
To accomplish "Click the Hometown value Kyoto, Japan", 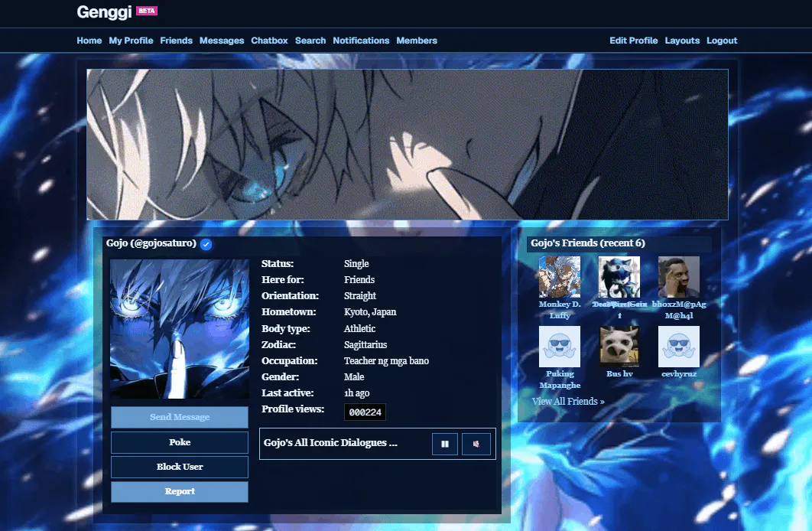I will click(370, 312).
